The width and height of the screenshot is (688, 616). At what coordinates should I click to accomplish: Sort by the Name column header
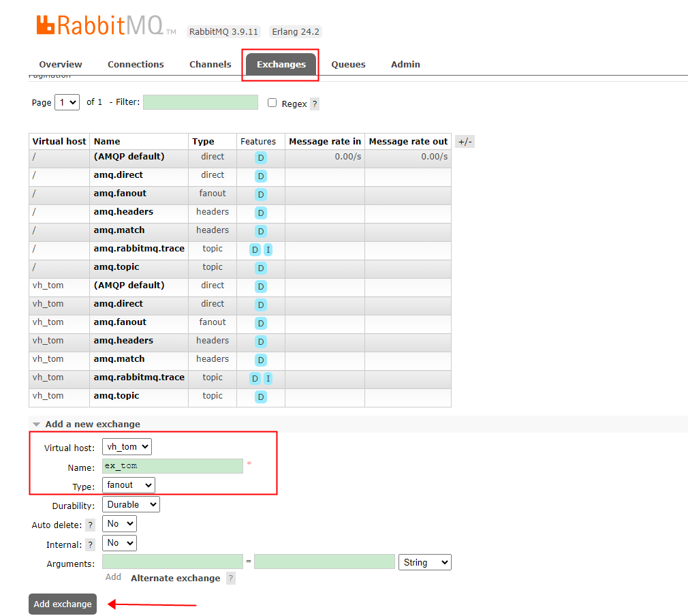click(107, 141)
